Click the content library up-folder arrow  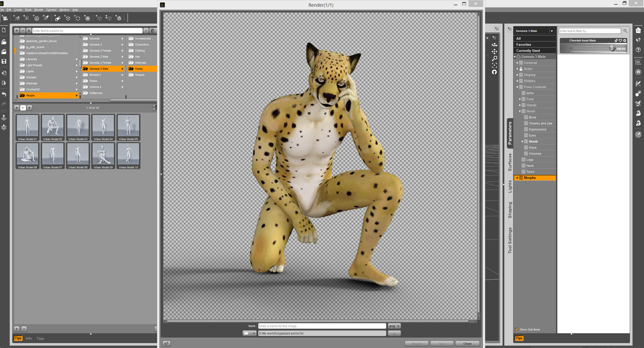29,31
